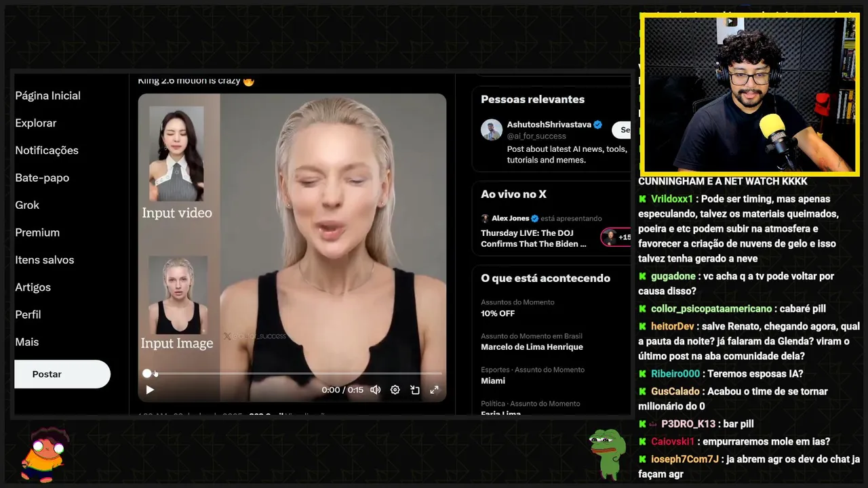
Task: Click collor_psicopataamericano username in chat
Action: (x=711, y=308)
